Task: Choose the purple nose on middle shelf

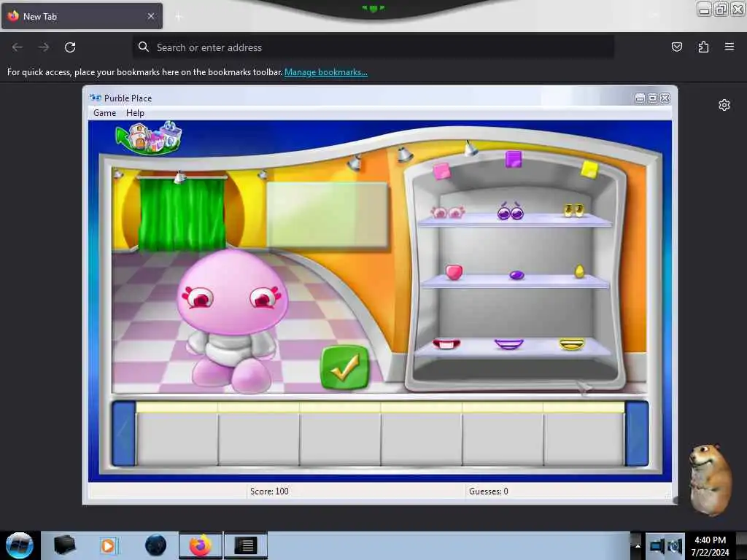Action: pos(517,275)
